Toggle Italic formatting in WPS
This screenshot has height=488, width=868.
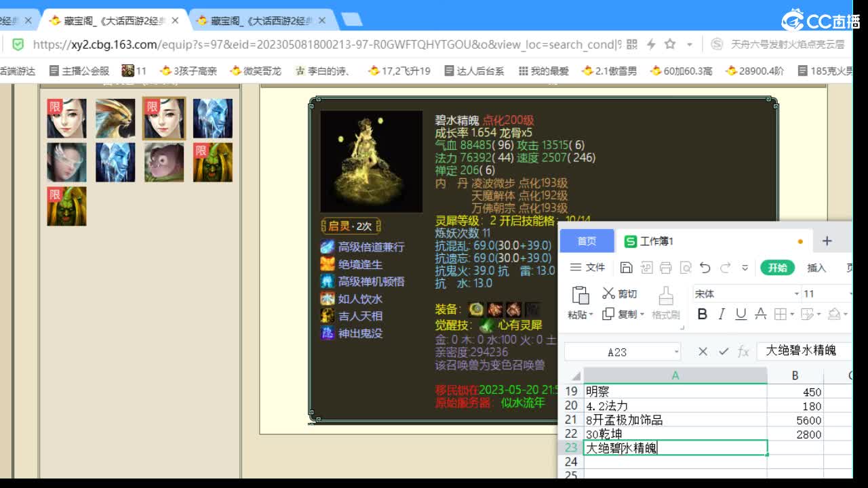pos(722,314)
